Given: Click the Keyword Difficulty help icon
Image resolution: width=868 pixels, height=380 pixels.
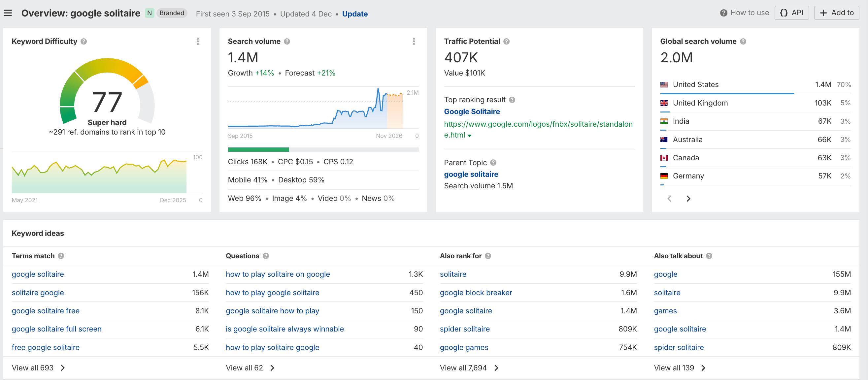Looking at the screenshot, I should click(84, 42).
